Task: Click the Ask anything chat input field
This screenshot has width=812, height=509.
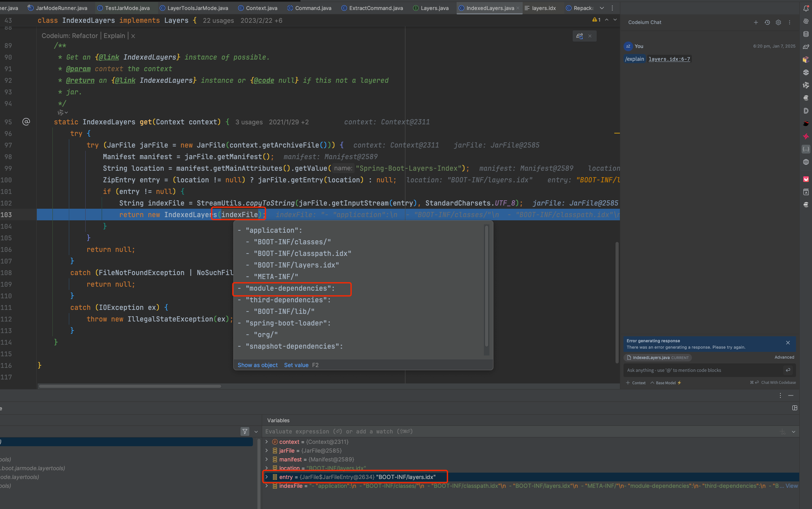Action: (x=700, y=370)
